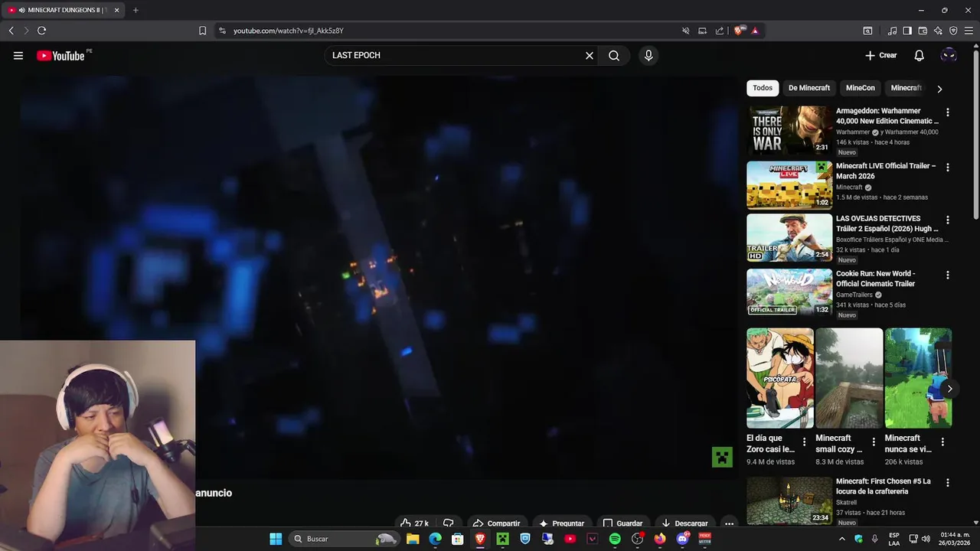The image size is (980, 551).
Task: Open options for Minecraft LIVE trailer
Action: click(x=948, y=168)
